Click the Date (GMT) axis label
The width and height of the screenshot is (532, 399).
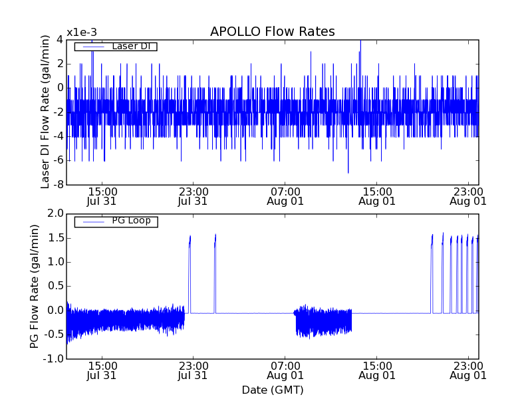[273, 390]
